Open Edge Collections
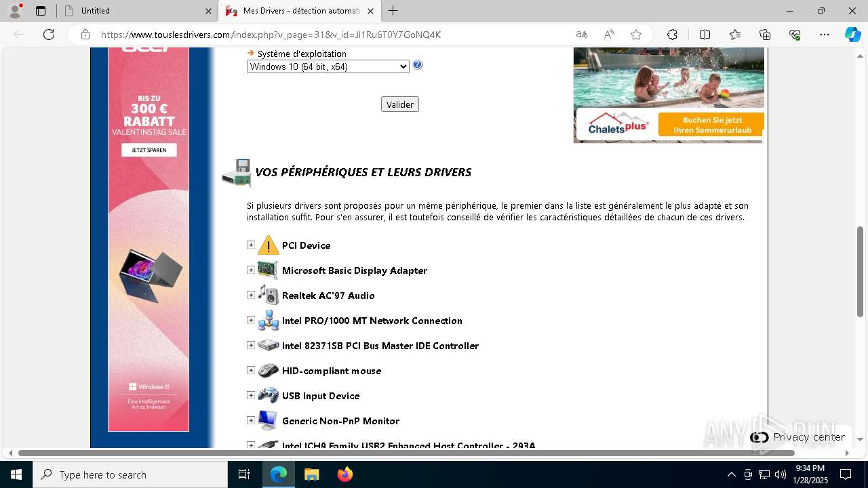The width and height of the screenshot is (868, 488). [765, 35]
